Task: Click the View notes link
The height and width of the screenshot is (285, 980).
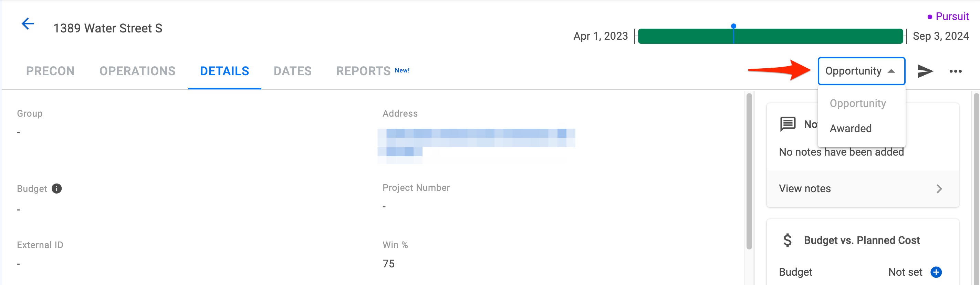Action: (805, 189)
